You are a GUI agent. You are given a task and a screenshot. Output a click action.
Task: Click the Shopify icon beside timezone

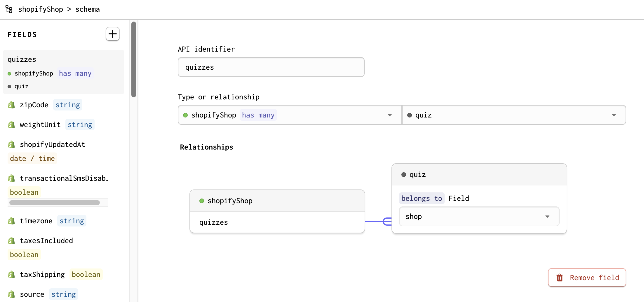[x=11, y=221]
